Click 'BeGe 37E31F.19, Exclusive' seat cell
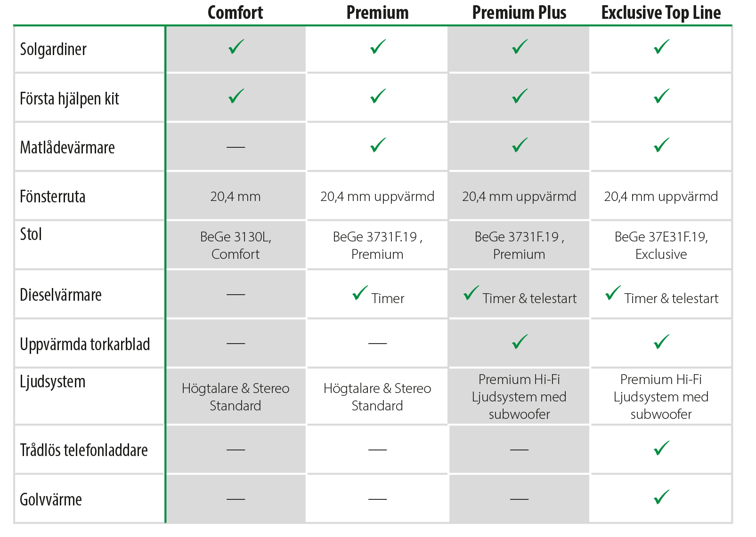The height and width of the screenshot is (537, 756). pyautogui.click(x=661, y=245)
